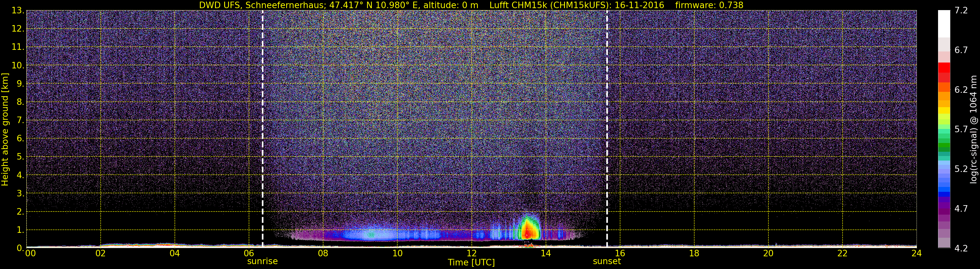Screen dimensions: 980x269
Task: Click the '1.' tick label on the height axis
Action: pyautogui.click(x=20, y=230)
